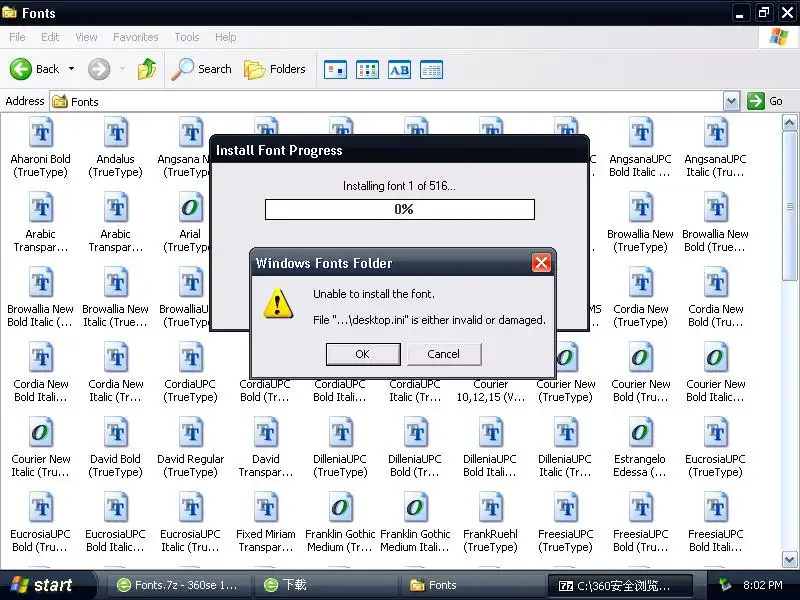The image size is (800, 600).
Task: Open Search in the toolbar
Action: (x=202, y=69)
